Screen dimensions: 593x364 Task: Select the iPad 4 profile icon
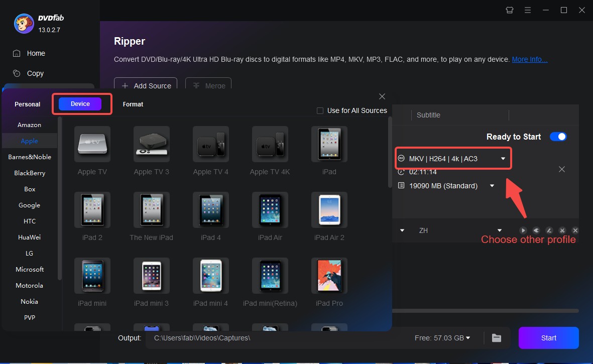point(211,210)
